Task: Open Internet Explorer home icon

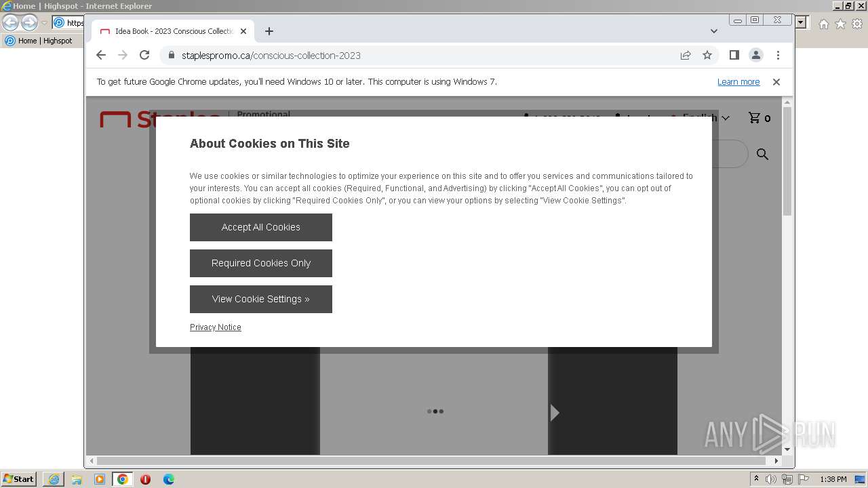Action: [823, 24]
